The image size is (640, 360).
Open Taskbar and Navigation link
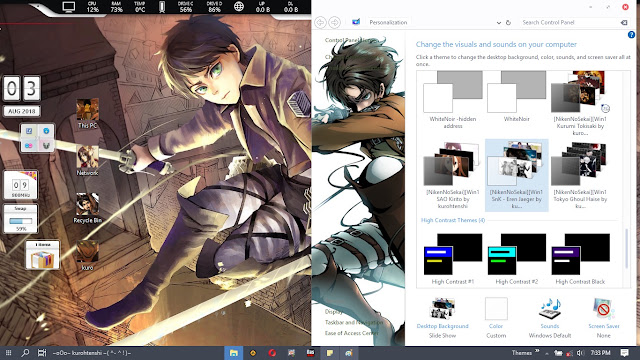pyautogui.click(x=354, y=322)
